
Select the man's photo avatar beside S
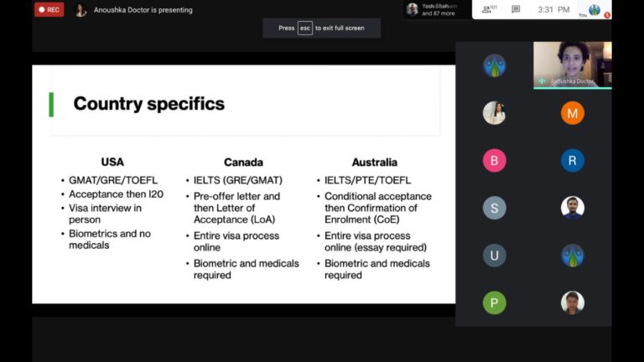[573, 208]
